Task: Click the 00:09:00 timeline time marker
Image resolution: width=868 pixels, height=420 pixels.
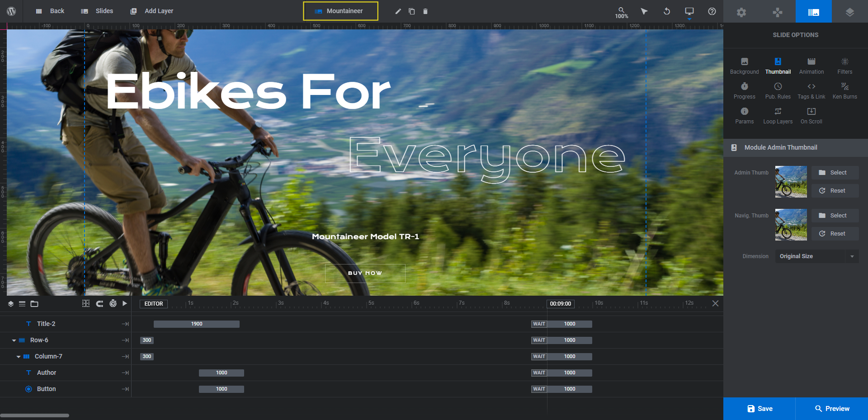Action: [561, 304]
